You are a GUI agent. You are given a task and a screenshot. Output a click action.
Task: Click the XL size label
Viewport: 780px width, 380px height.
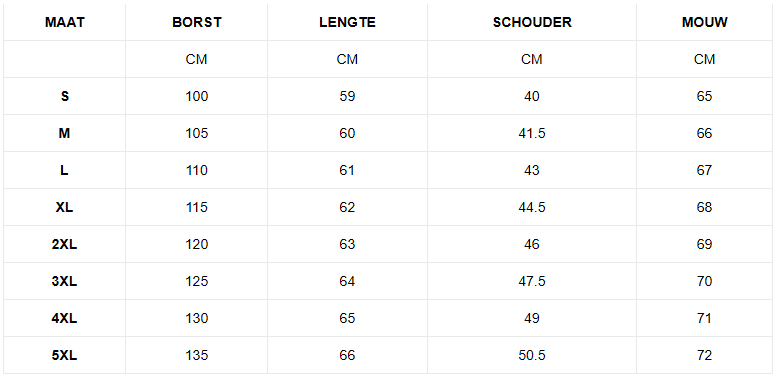tap(65, 207)
